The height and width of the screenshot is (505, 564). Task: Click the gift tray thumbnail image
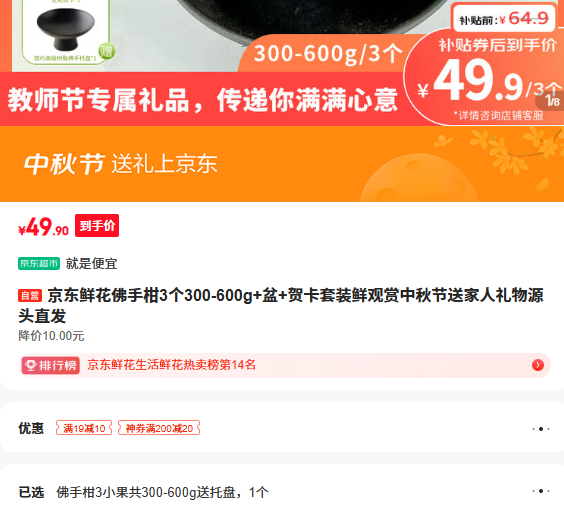pos(65,32)
